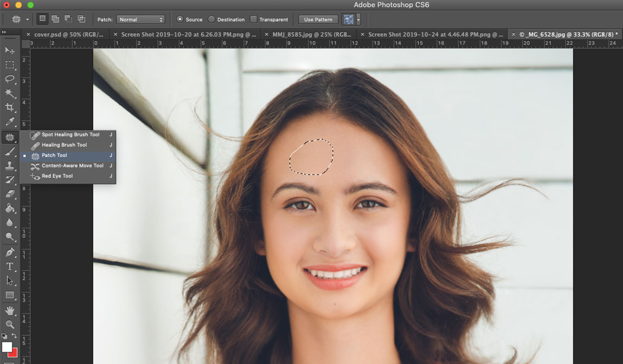Select the Eraser tool
This screenshot has height=364, width=623.
tap(10, 194)
